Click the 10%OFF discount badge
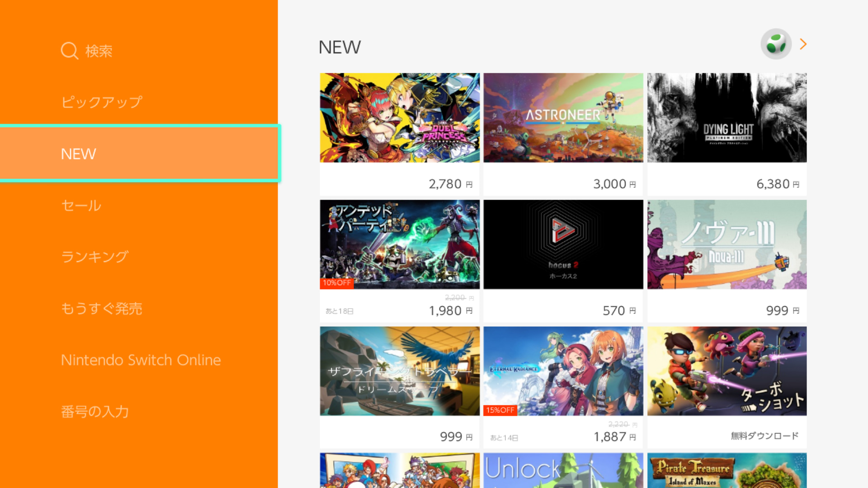 pos(337,283)
